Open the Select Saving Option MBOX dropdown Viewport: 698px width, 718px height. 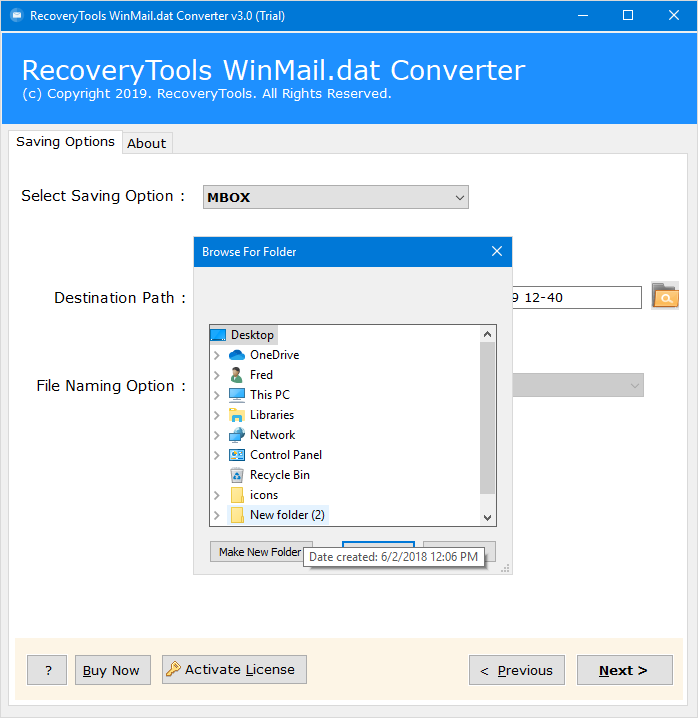click(336, 197)
